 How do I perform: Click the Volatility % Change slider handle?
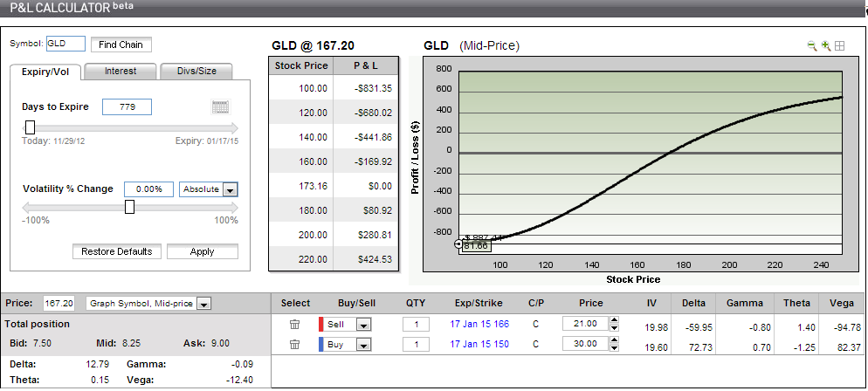click(129, 207)
